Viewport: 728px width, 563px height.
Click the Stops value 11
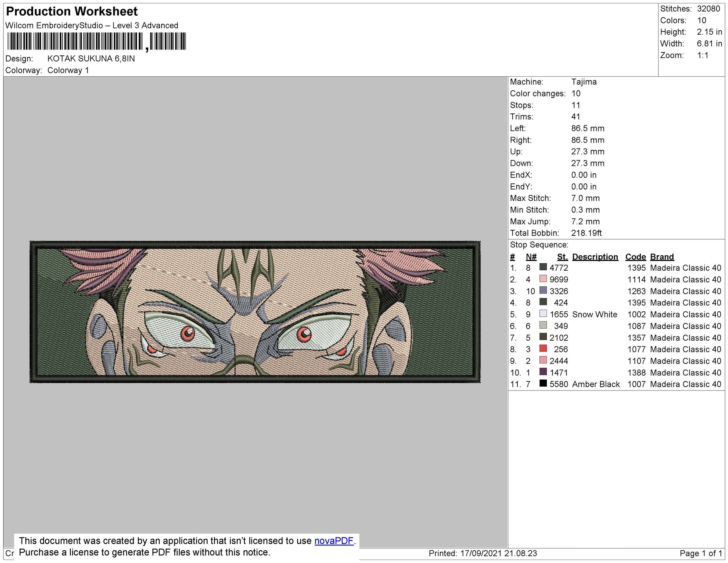[576, 105]
